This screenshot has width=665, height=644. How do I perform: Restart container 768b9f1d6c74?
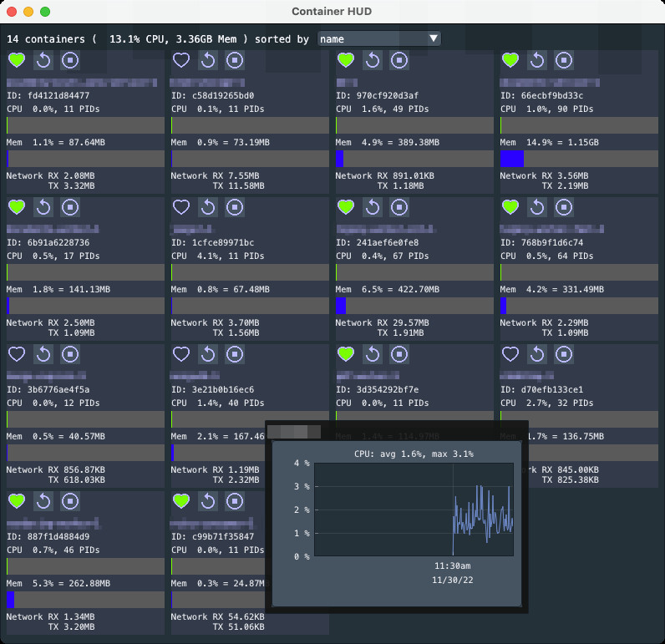537,207
